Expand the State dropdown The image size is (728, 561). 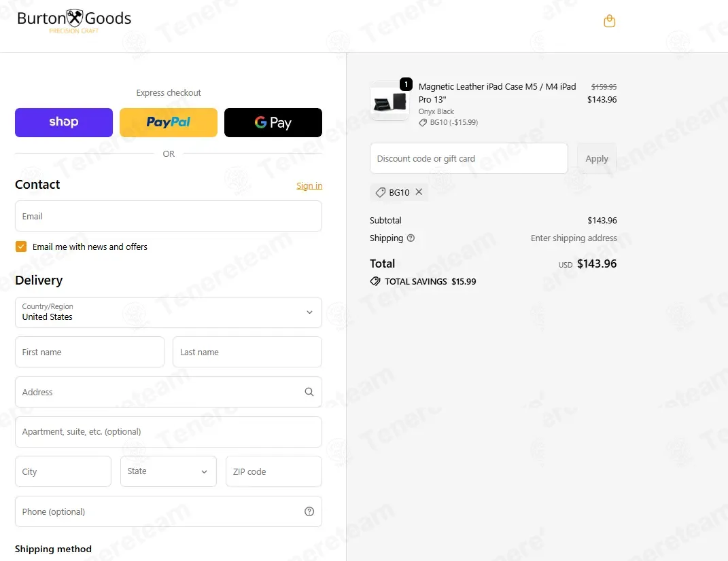pyautogui.click(x=168, y=471)
